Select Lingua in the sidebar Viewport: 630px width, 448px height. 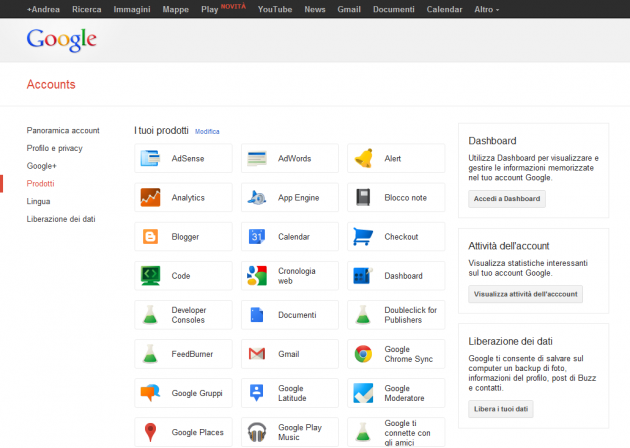(x=38, y=201)
